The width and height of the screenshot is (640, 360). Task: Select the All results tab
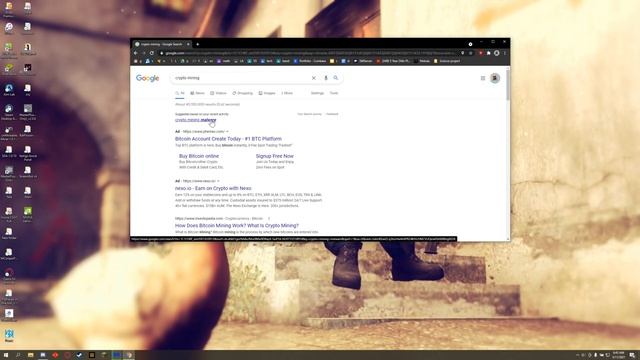(180, 93)
